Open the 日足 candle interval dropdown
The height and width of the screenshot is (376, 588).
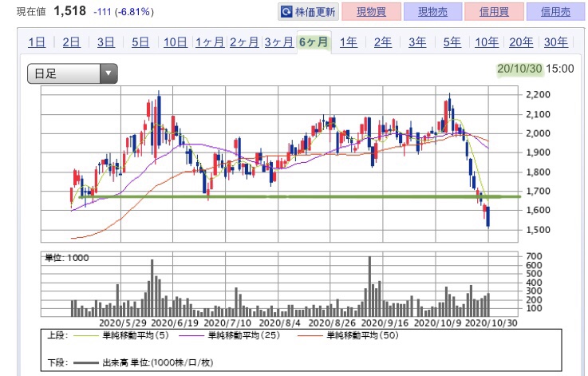click(73, 73)
